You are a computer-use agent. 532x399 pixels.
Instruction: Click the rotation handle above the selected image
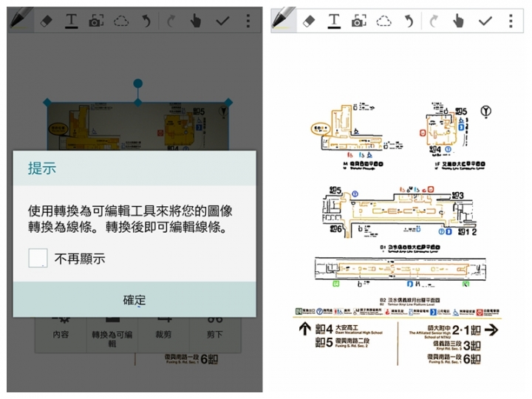coord(137,83)
